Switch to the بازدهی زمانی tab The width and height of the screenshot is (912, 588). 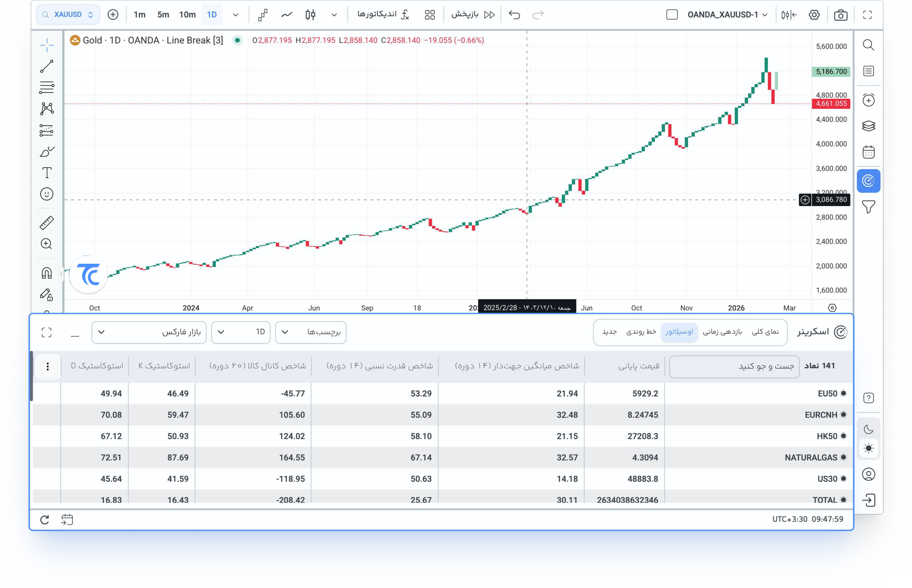point(722,332)
